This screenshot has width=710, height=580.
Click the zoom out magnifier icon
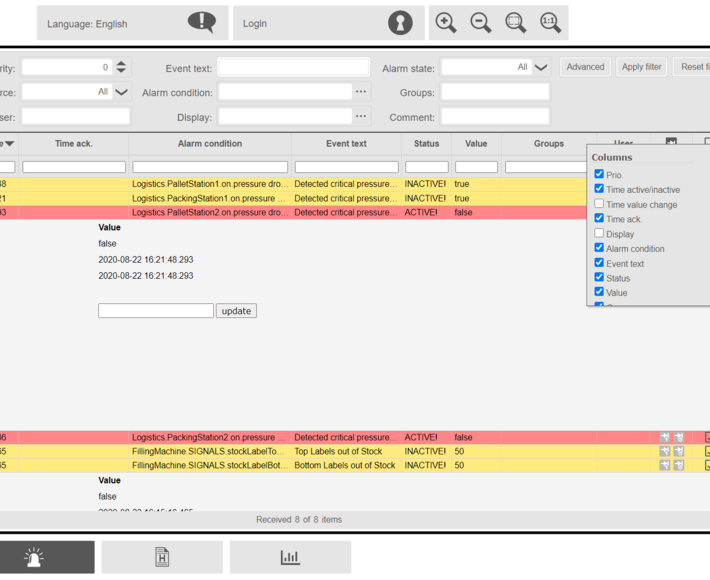(481, 23)
